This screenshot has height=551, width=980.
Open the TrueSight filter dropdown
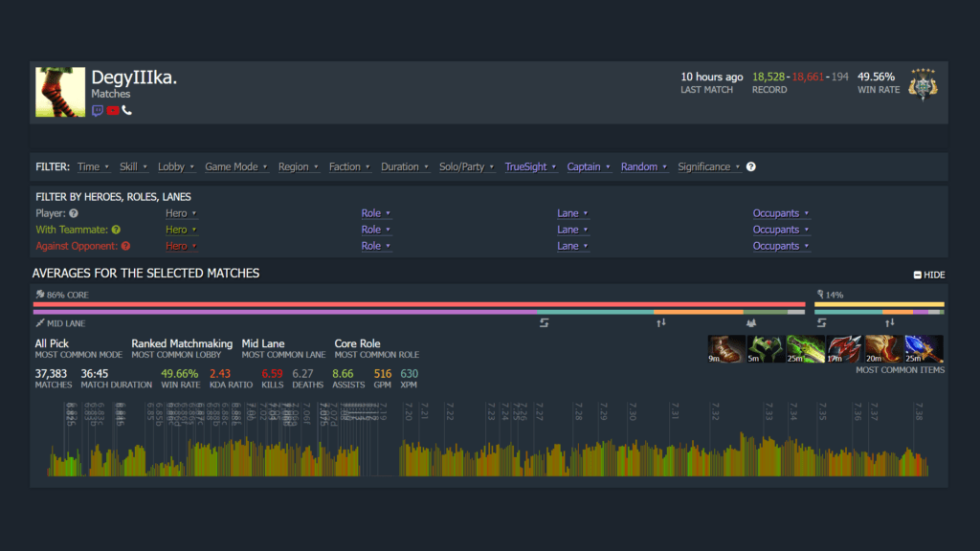pos(526,166)
